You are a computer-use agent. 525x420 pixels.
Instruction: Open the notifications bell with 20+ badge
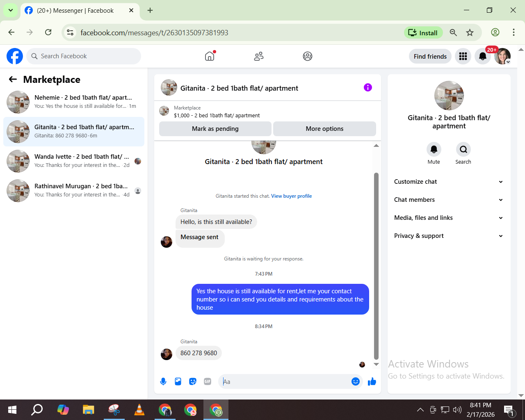pyautogui.click(x=483, y=56)
